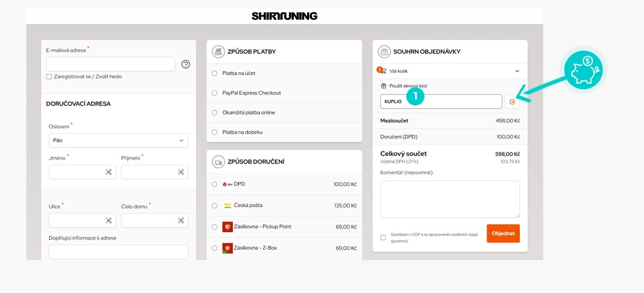This screenshot has width=644, height=293.
Task: Click the Objednat order button
Action: click(x=503, y=233)
